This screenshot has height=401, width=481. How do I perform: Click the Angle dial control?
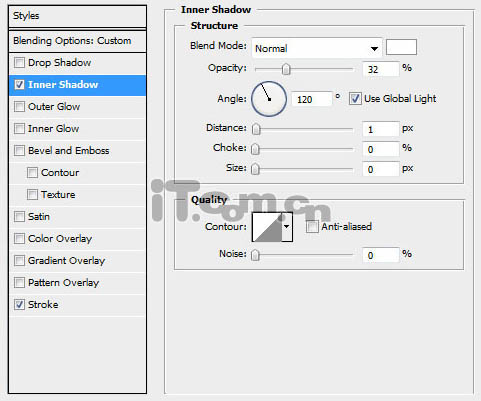pos(269,99)
